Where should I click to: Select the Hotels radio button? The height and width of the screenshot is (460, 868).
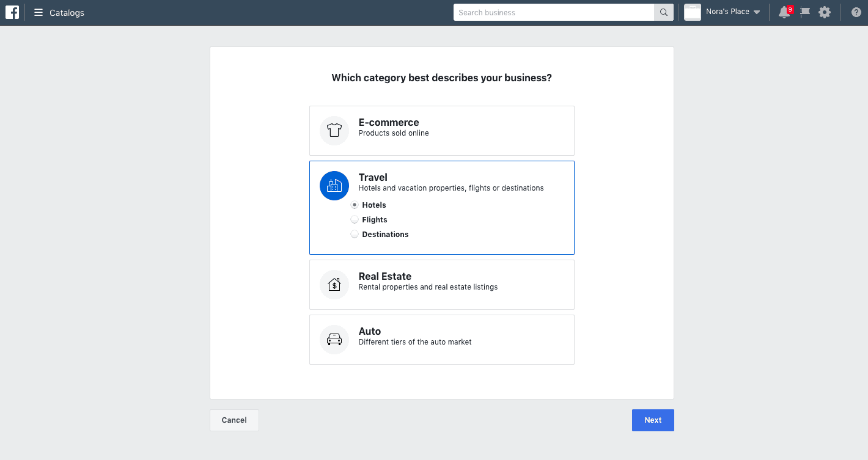coord(355,205)
